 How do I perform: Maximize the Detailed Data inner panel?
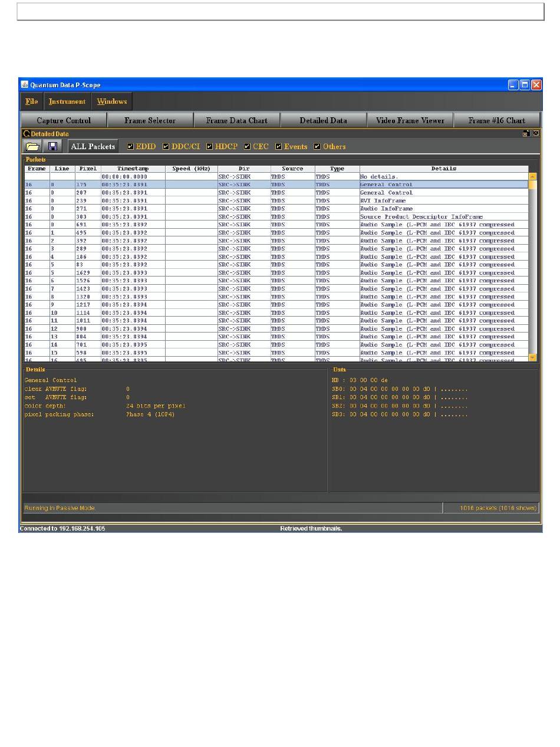coord(526,134)
